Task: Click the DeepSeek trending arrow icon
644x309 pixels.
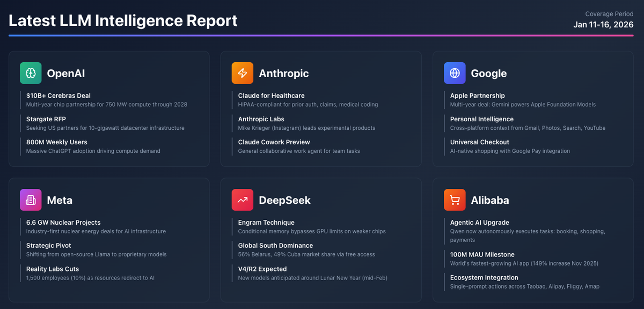Action: [x=243, y=200]
